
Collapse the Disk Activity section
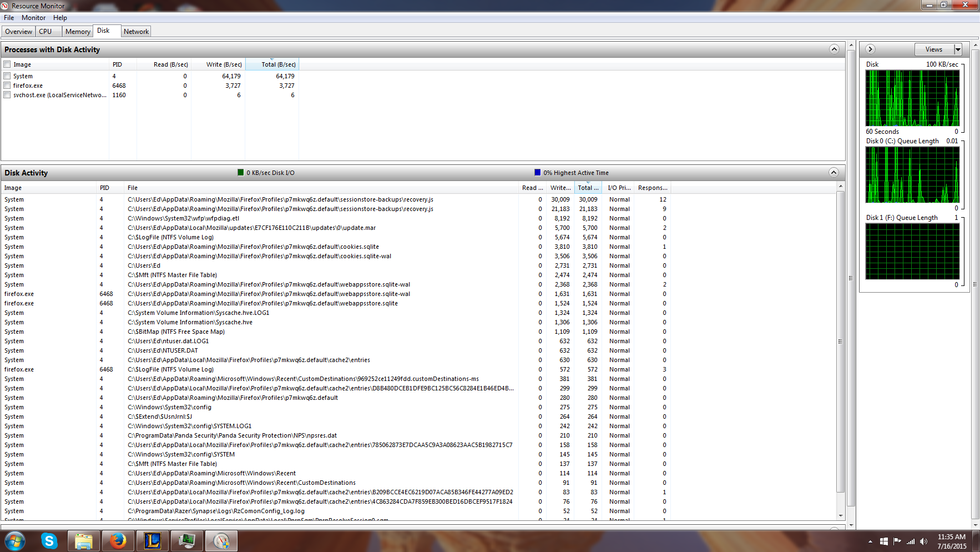tap(833, 173)
